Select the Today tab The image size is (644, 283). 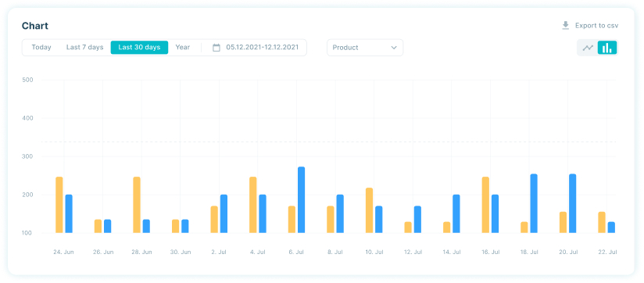(41, 47)
